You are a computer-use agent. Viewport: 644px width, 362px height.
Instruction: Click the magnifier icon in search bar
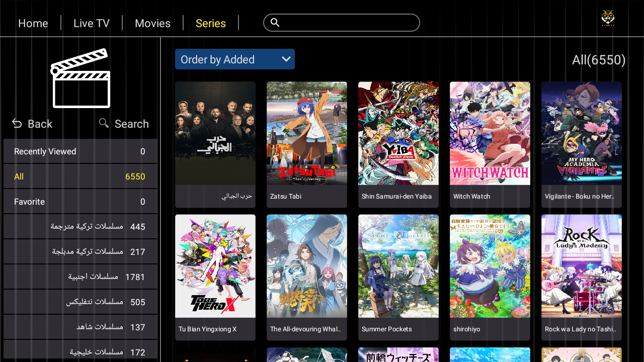tap(275, 23)
